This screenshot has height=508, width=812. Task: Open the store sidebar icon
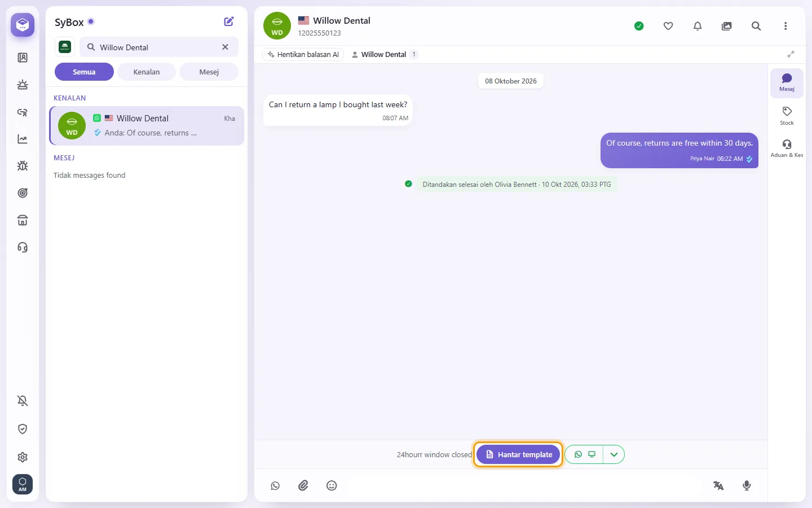(23, 220)
